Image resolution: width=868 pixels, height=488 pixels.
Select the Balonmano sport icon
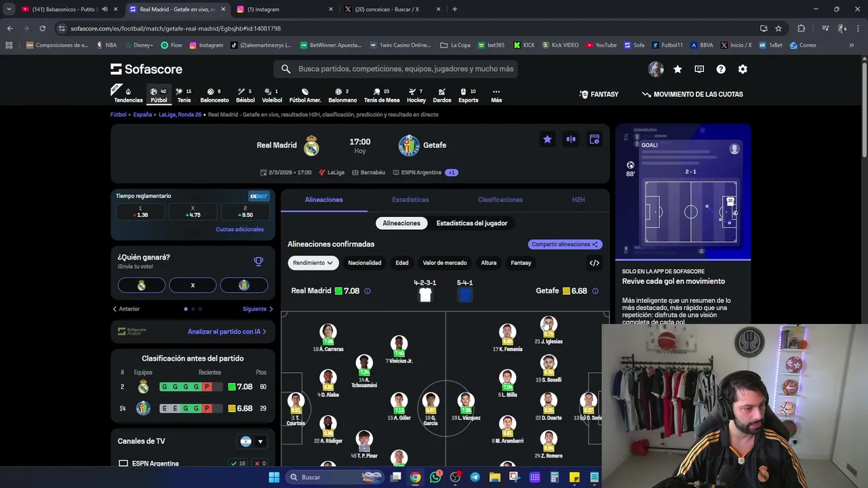[x=342, y=95]
